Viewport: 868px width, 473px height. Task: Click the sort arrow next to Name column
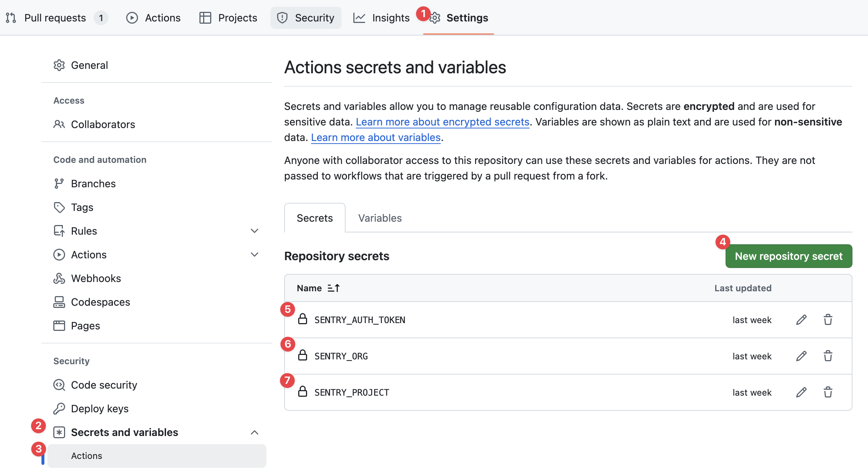pyautogui.click(x=333, y=288)
